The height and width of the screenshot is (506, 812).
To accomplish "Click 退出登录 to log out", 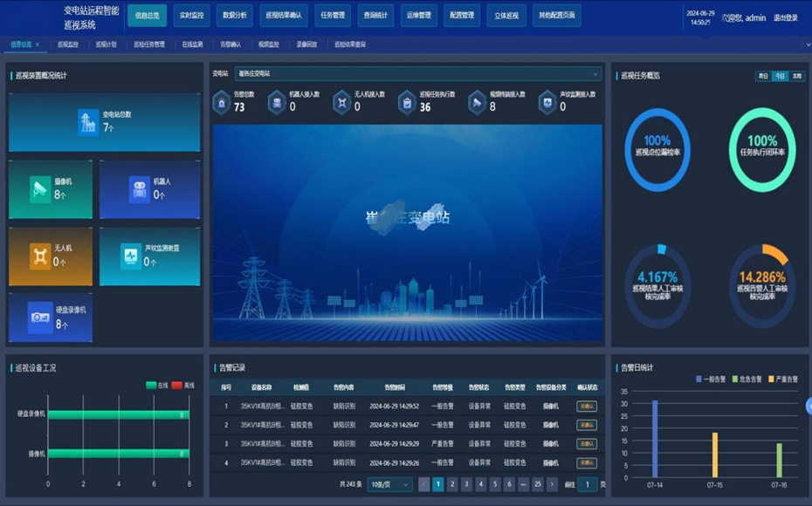I will pyautogui.click(x=785, y=18).
